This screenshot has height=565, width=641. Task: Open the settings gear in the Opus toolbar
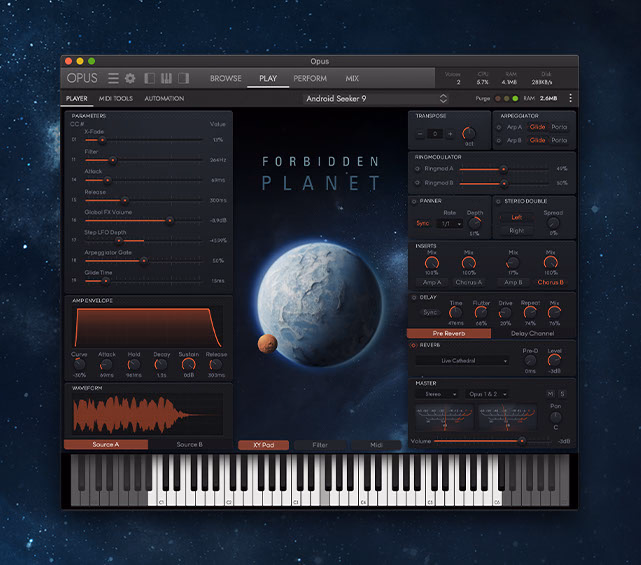[130, 78]
